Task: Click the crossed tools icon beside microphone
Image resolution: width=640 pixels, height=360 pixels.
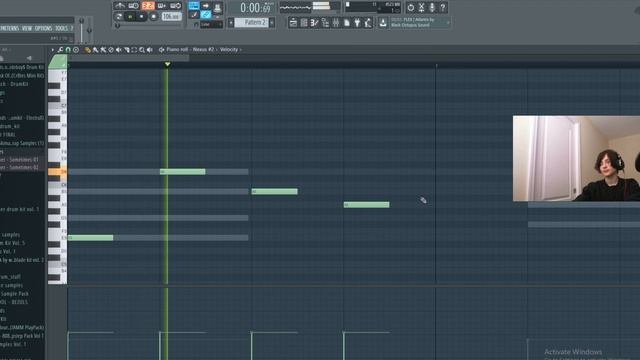Action: pos(421,7)
